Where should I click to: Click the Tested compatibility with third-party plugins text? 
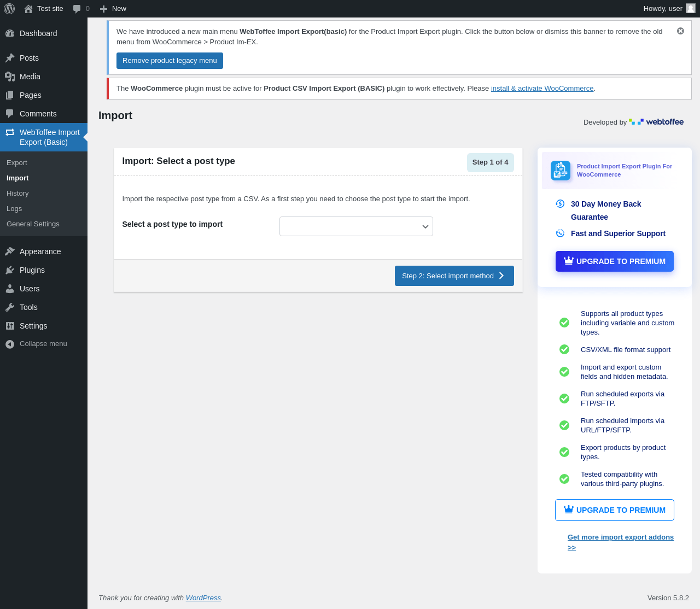coord(622,479)
